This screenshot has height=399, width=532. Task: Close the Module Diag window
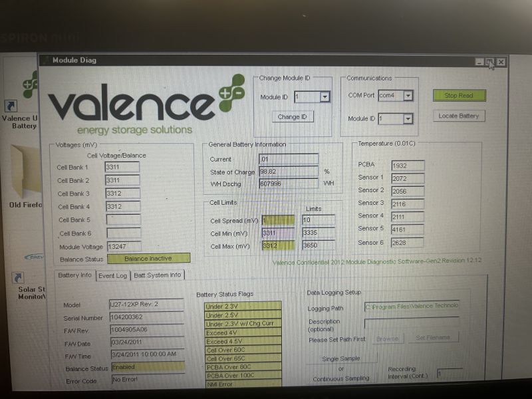[501, 62]
